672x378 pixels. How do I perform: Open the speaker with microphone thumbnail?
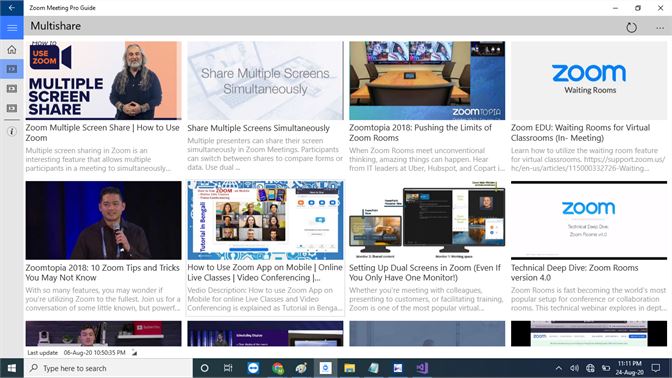(x=103, y=220)
